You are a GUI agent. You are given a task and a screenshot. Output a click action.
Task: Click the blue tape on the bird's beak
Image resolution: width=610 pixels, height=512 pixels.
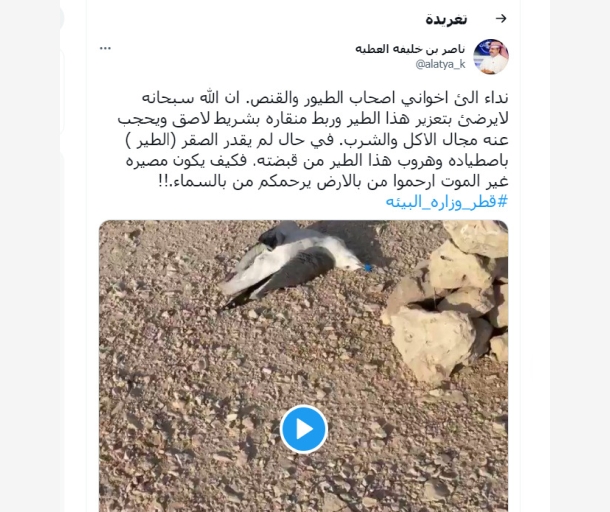tap(368, 268)
